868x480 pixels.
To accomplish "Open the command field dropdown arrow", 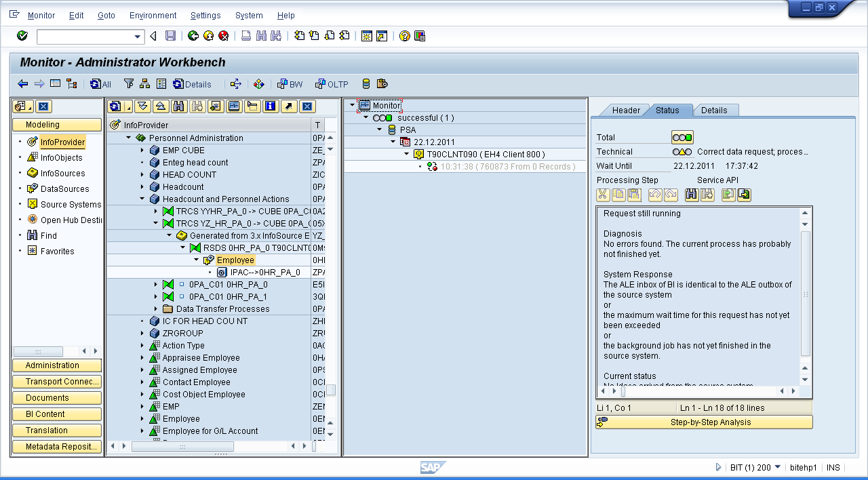I will (138, 36).
